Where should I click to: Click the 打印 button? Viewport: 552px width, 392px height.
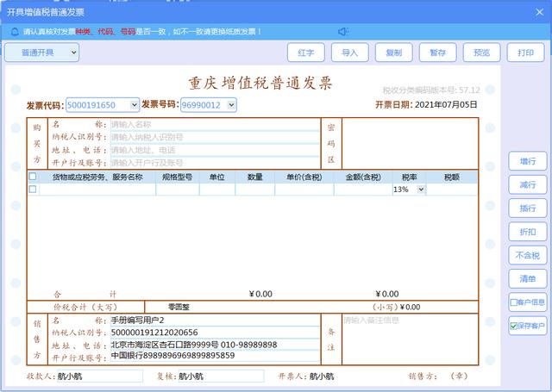coord(525,53)
